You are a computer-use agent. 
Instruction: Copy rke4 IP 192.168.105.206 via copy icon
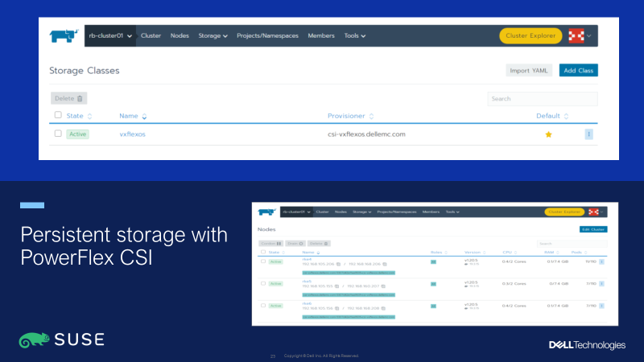coord(338,264)
